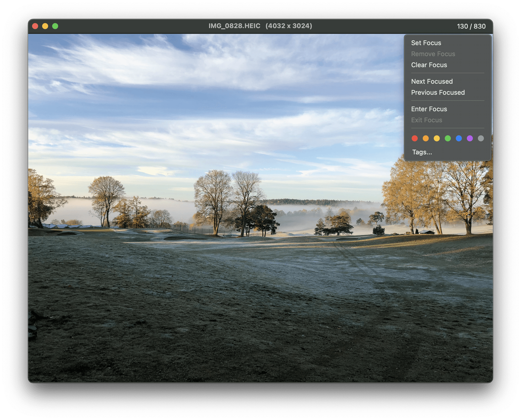
Task: Select Enter Focus option
Action: coord(429,109)
